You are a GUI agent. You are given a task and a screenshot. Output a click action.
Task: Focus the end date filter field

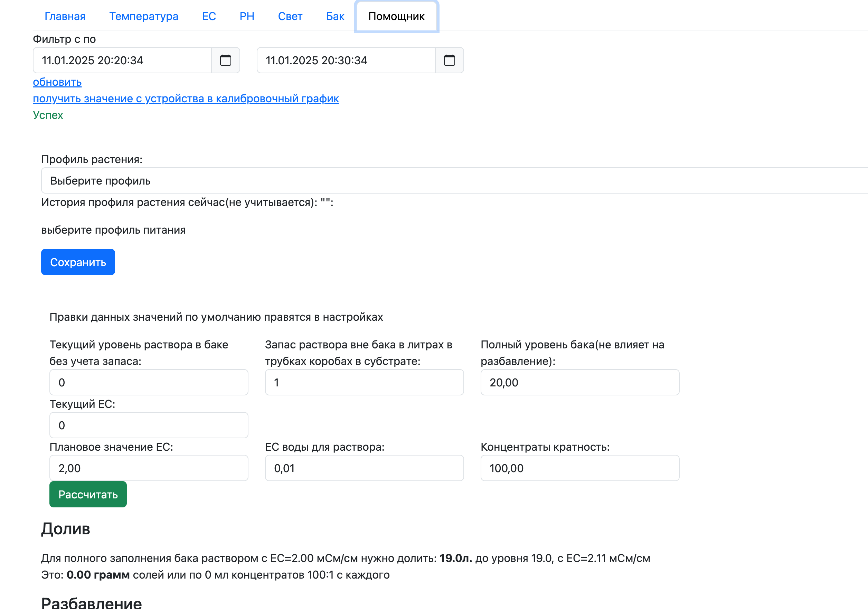coord(346,60)
